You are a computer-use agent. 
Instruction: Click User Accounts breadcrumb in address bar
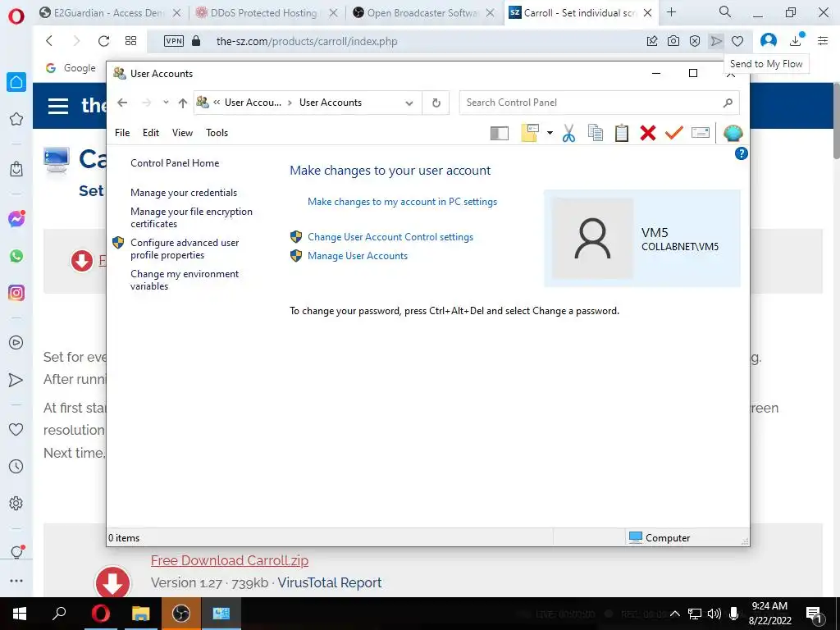(330, 103)
